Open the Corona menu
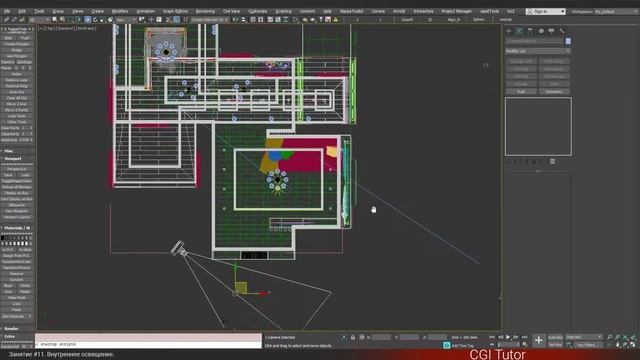The height and width of the screenshot is (360, 640). click(378, 11)
